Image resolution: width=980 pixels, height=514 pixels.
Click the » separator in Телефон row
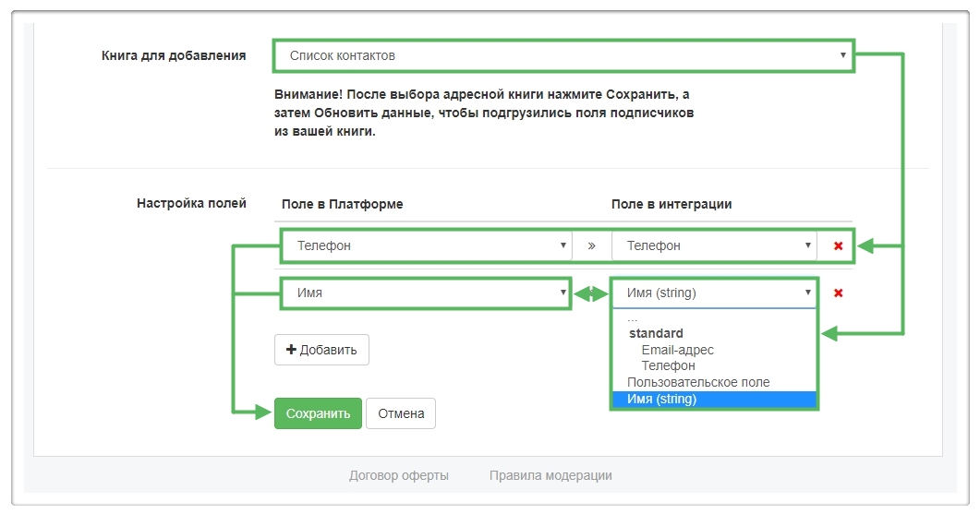point(591,246)
